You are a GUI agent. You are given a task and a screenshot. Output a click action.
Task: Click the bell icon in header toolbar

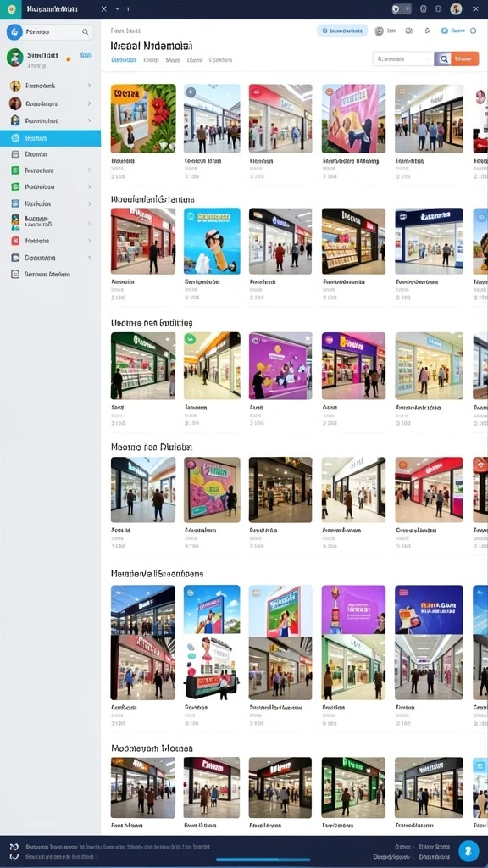(x=427, y=31)
